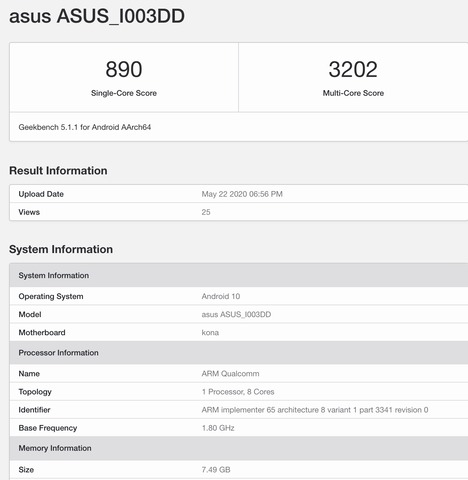Click the Views count 25
Screen dimensions: 468x480
206,212
